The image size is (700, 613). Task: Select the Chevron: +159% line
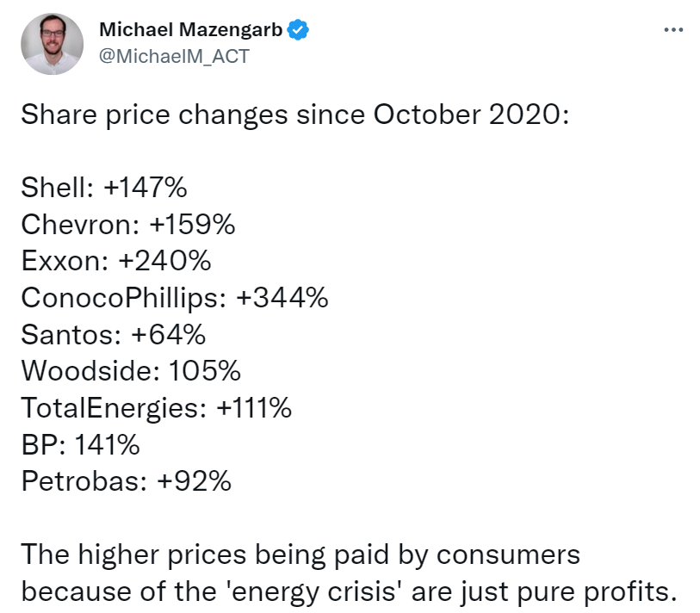click(x=128, y=224)
